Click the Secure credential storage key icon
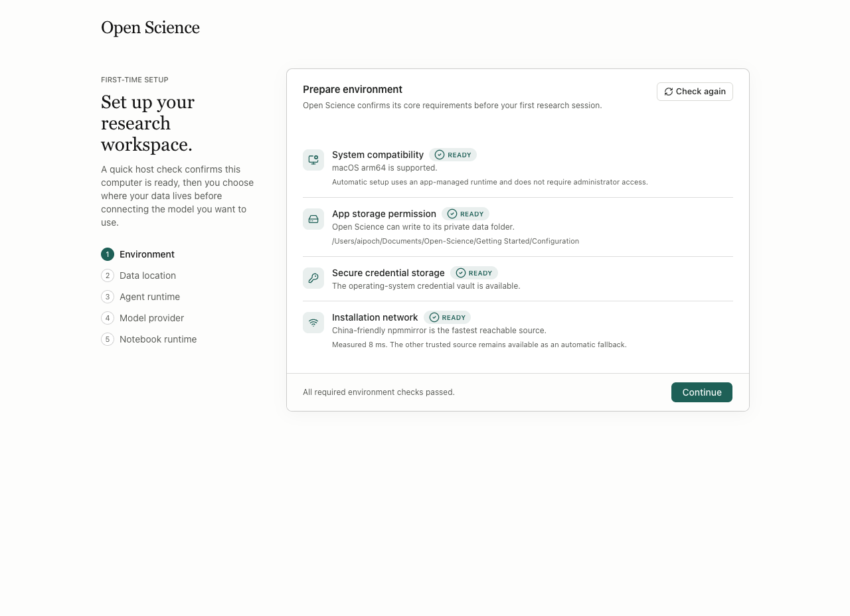The height and width of the screenshot is (616, 850). click(x=313, y=278)
